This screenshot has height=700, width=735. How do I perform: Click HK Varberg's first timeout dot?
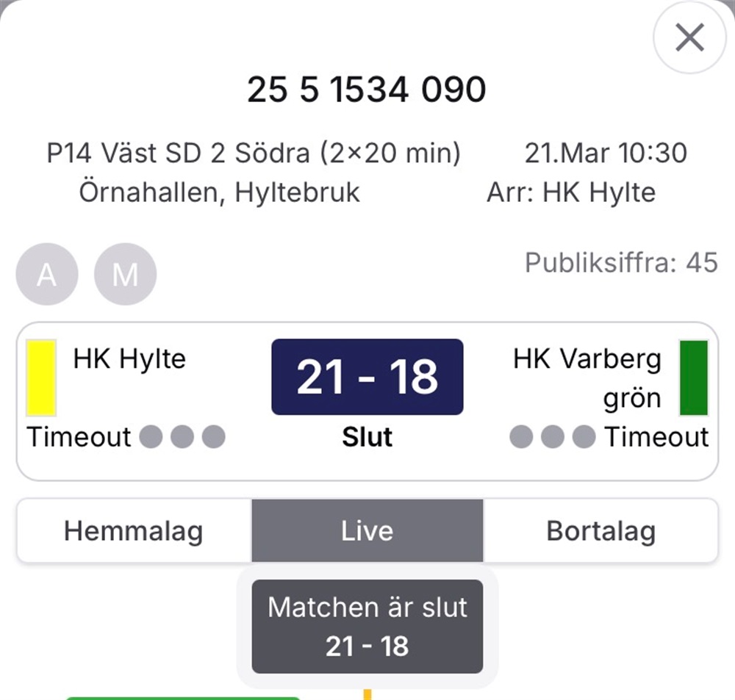tap(521, 437)
